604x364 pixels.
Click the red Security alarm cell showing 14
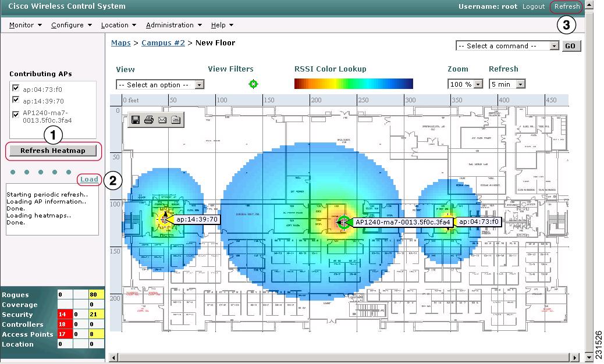click(65, 315)
